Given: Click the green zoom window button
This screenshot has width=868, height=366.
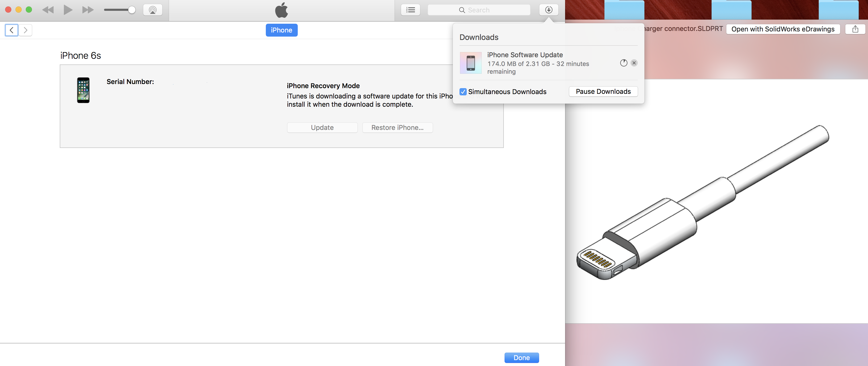Looking at the screenshot, I should tap(29, 10).
